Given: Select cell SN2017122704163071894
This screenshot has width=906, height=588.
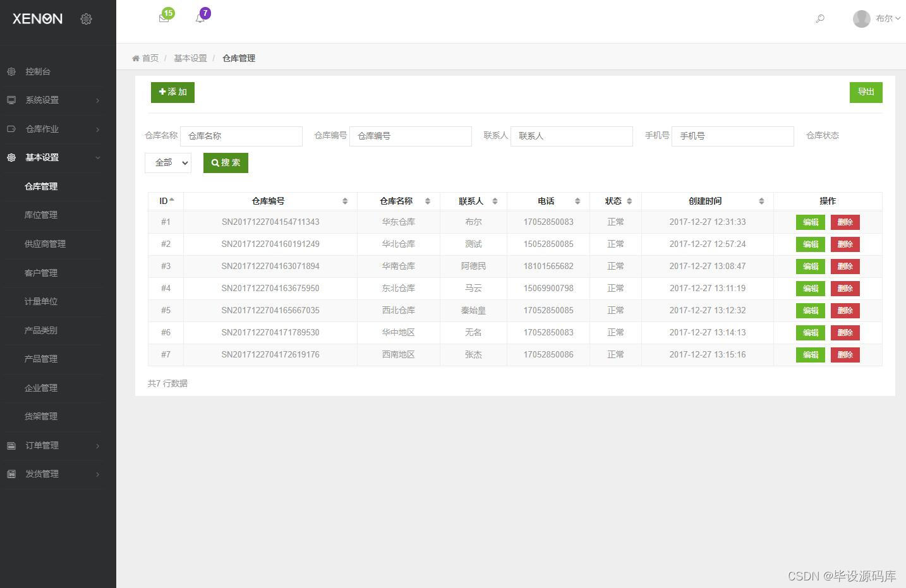Looking at the screenshot, I should coord(270,267).
